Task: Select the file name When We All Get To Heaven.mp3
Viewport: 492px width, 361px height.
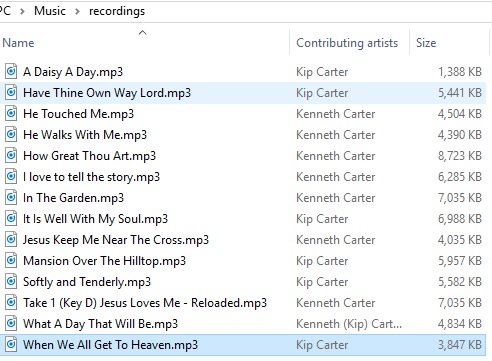Action: (110, 345)
